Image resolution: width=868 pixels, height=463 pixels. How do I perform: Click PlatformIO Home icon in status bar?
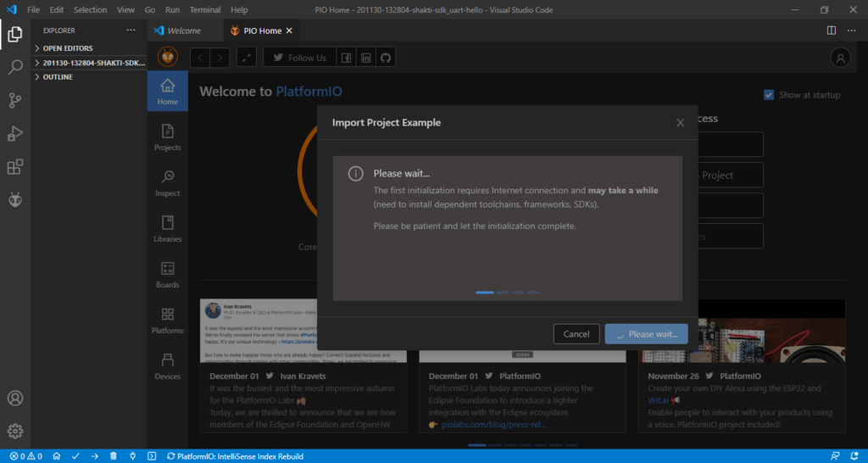[57, 456]
